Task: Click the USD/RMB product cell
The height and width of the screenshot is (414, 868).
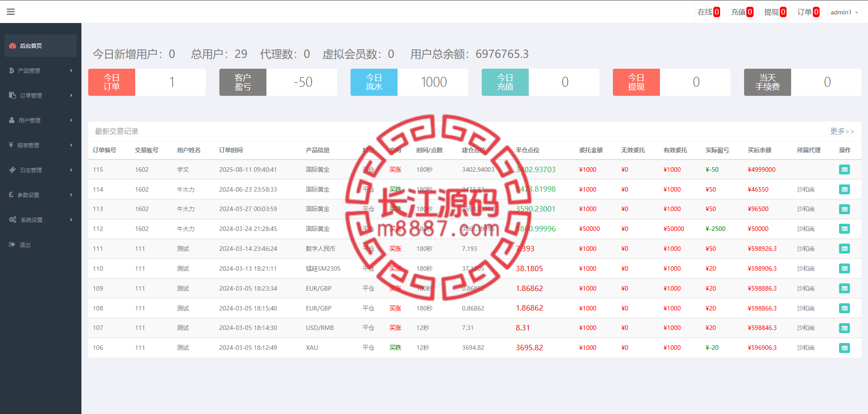Action: 320,328
